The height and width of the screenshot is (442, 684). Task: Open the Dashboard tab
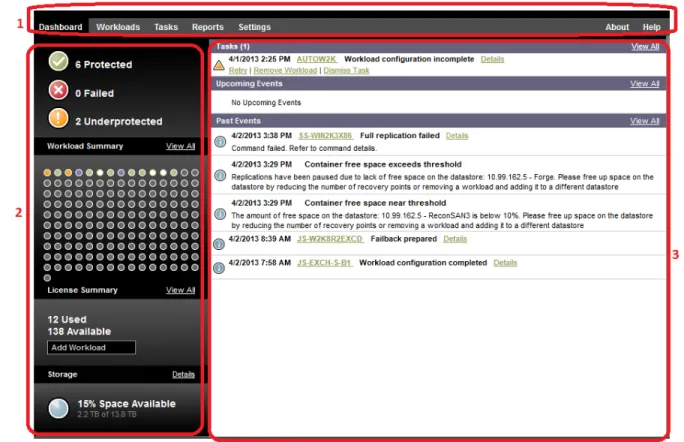[x=60, y=27]
